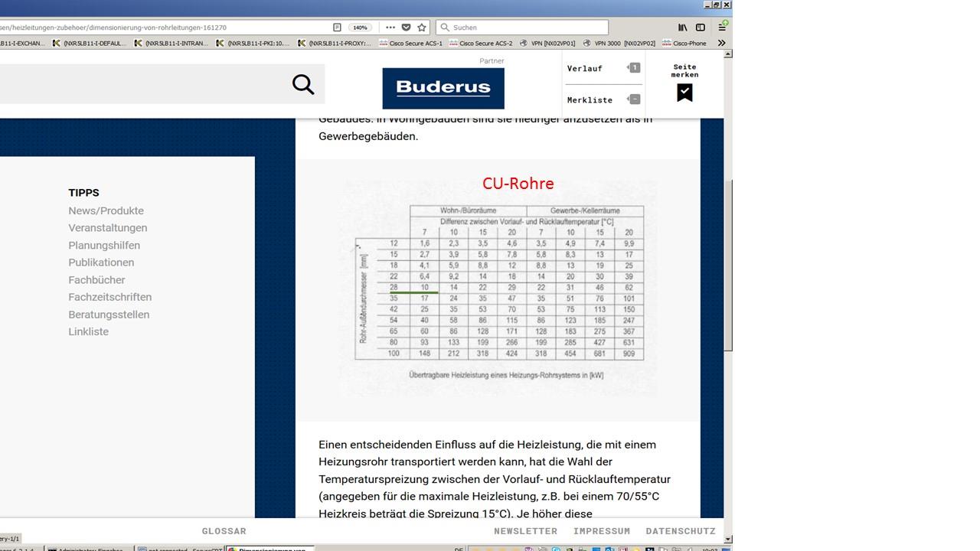
Task: Open the Verlauf history panel
Action: [603, 68]
